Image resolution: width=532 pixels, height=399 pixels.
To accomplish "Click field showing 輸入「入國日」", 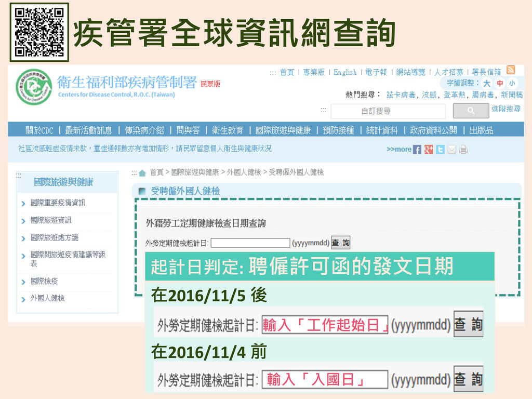I will click(325, 379).
